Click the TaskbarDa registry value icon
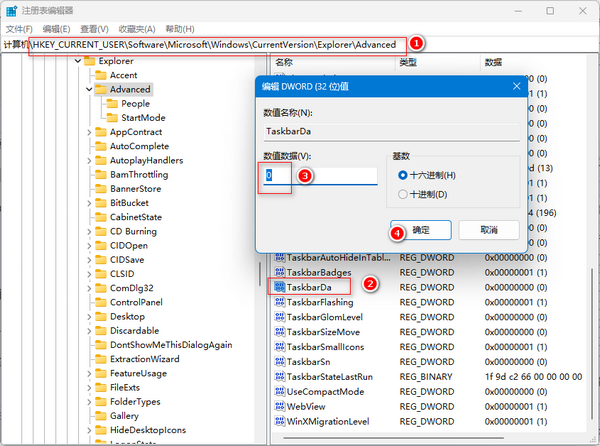600x446 pixels. pos(279,287)
